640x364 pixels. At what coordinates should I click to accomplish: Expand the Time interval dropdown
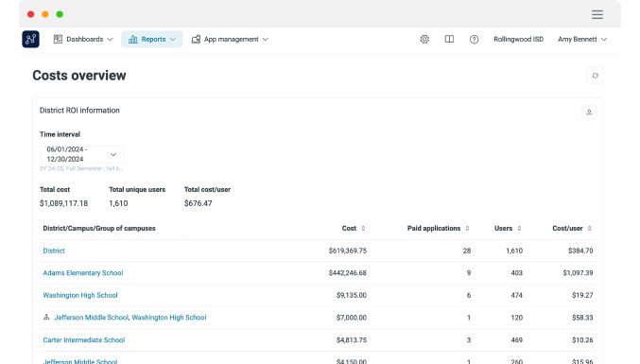[81, 154]
